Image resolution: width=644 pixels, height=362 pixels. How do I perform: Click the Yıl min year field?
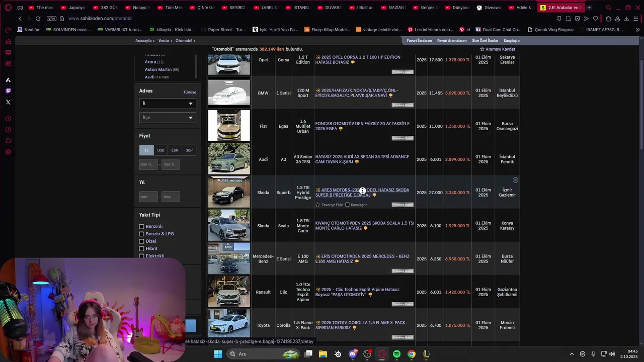point(148,197)
